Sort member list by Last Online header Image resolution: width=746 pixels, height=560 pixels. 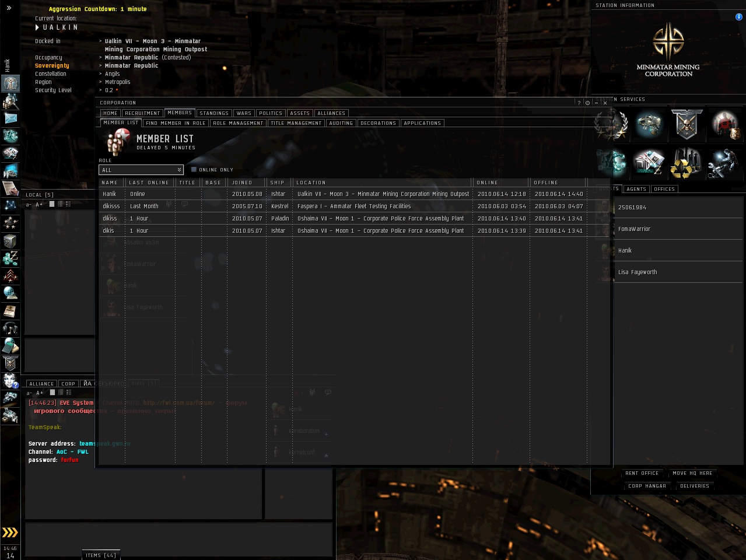(x=150, y=183)
